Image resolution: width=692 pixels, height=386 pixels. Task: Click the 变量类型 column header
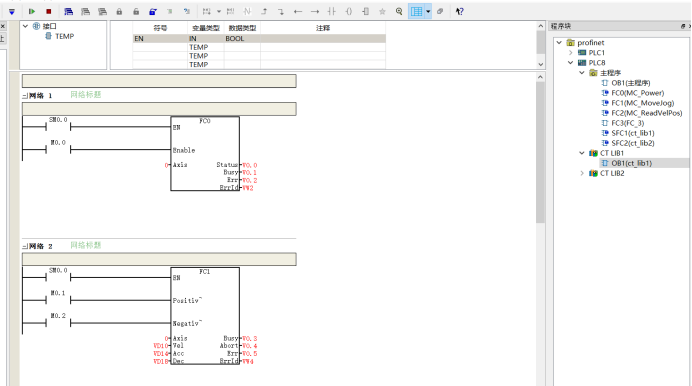(x=206, y=28)
